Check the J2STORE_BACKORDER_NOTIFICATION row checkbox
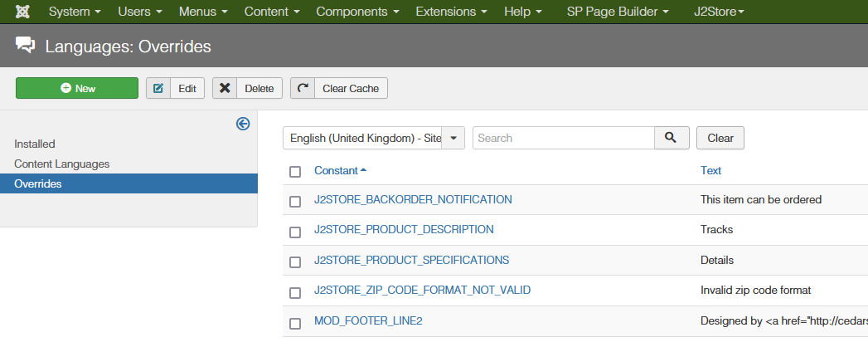This screenshot has width=868, height=347. [295, 201]
